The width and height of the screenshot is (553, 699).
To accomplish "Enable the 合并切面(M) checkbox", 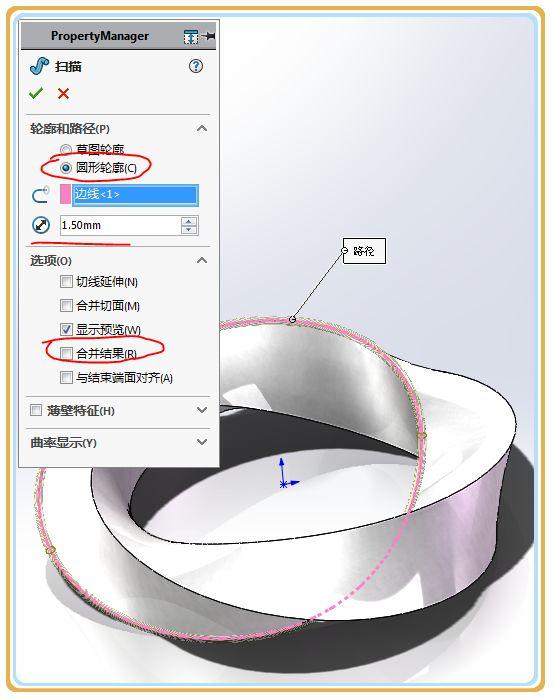I will (x=66, y=305).
